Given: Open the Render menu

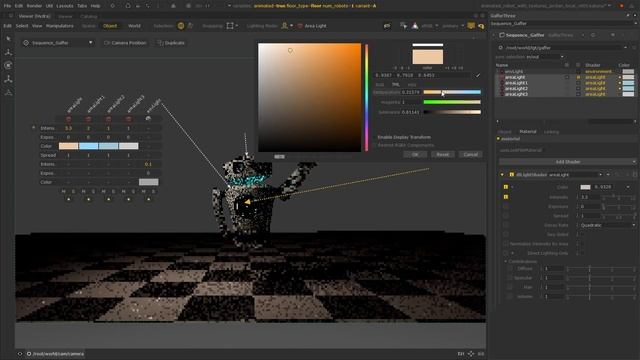Looking at the screenshot, I should coord(34,6).
